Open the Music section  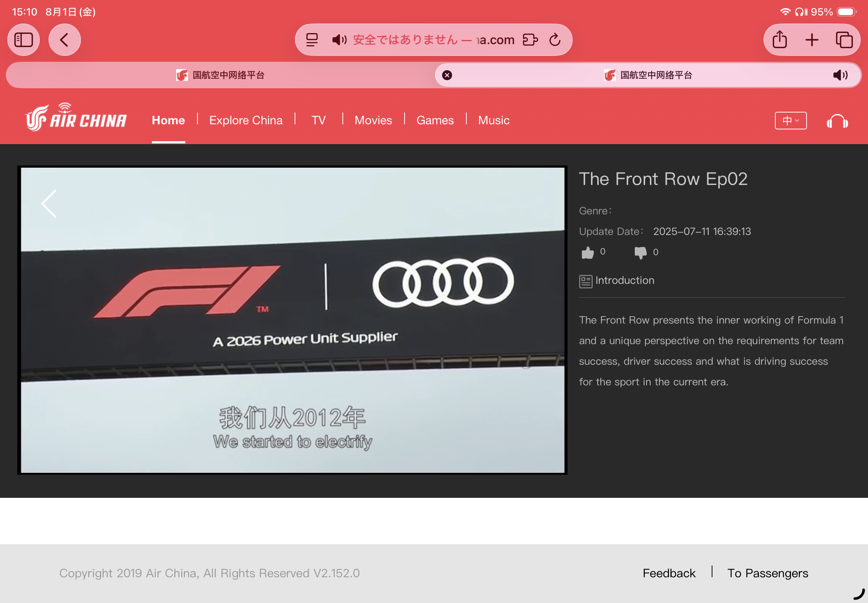(494, 120)
